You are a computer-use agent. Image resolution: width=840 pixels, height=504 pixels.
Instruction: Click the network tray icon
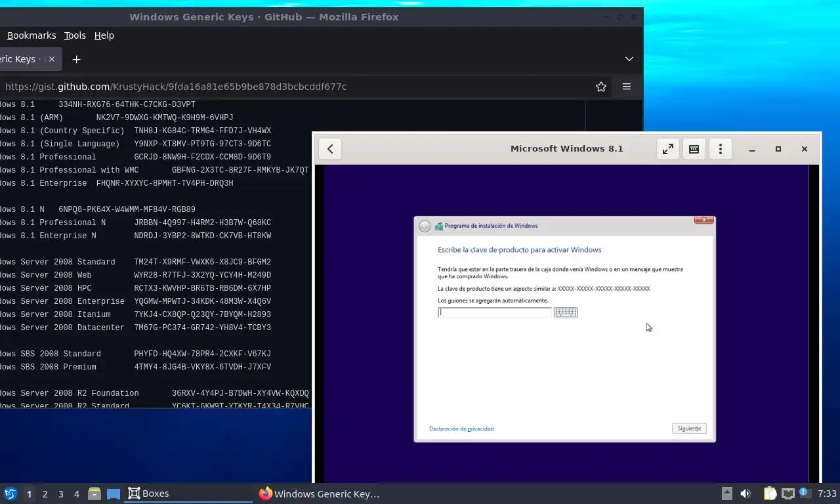(788, 493)
